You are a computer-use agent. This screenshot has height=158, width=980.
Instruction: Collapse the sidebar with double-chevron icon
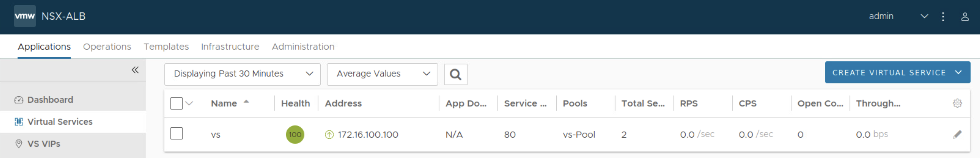[135, 70]
